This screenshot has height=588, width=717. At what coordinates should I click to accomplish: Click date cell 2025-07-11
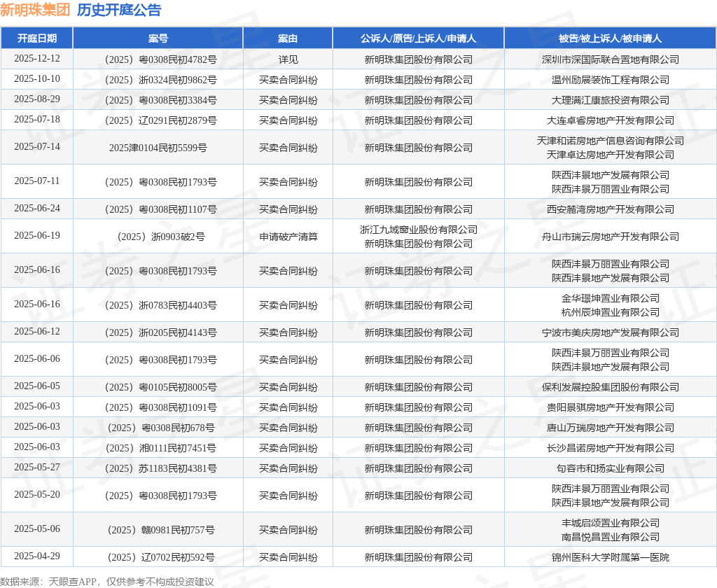point(37,181)
